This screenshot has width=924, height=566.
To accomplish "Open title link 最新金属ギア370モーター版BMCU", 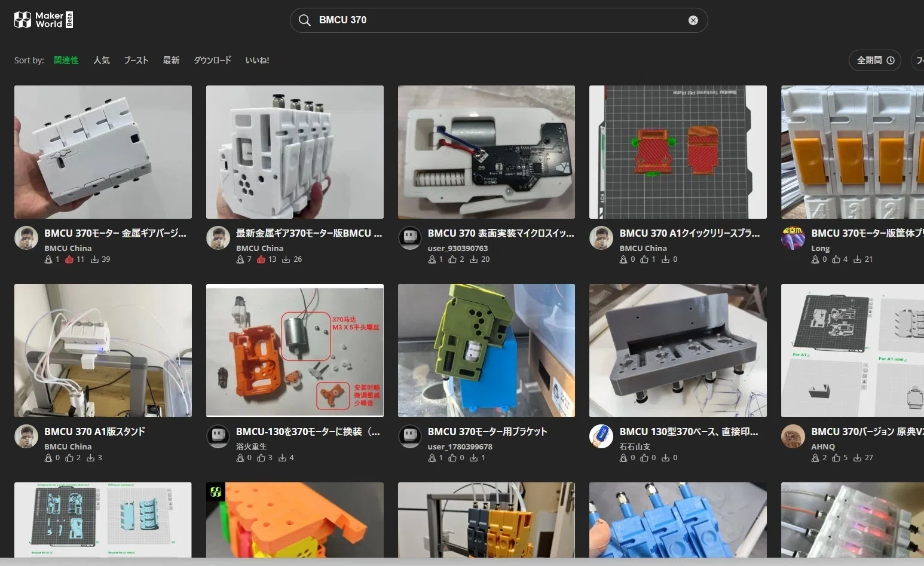I will click(x=309, y=234).
